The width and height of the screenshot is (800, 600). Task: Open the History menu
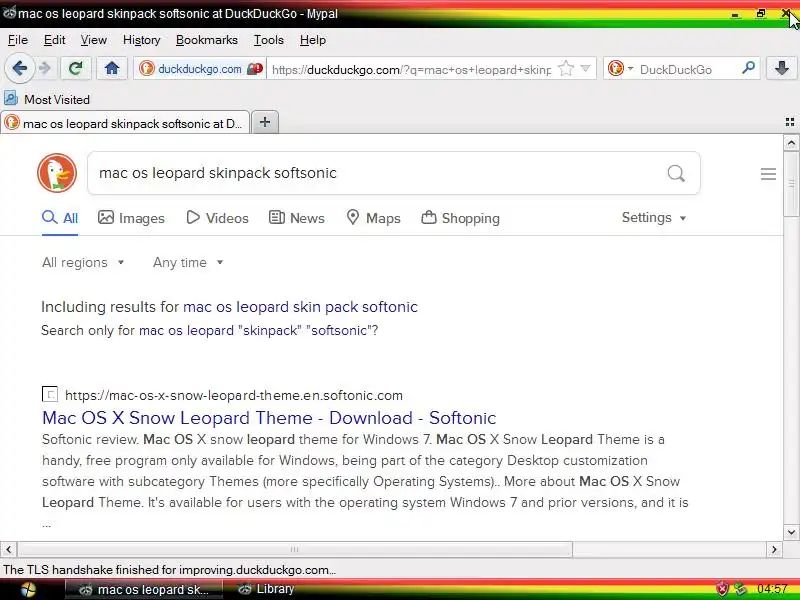click(x=141, y=40)
